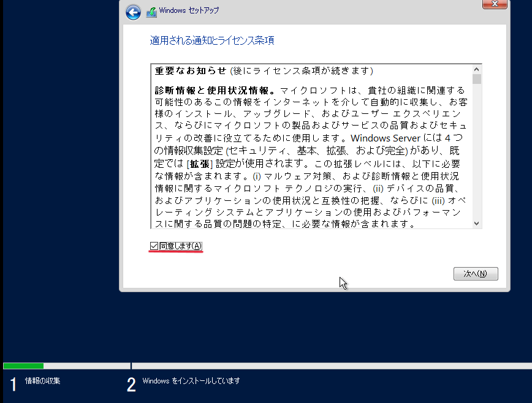This screenshot has height=403, width=532.
Task: Close the Windows Setup dialog
Action: pos(495,4)
